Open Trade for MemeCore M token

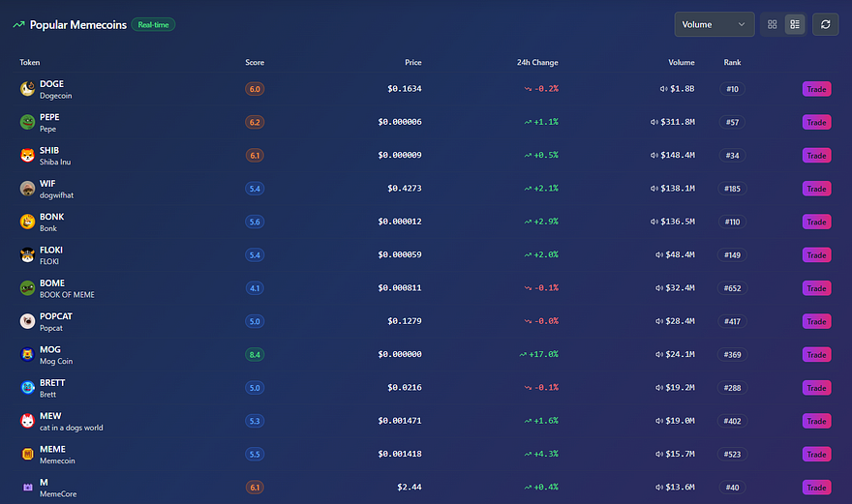pos(816,487)
